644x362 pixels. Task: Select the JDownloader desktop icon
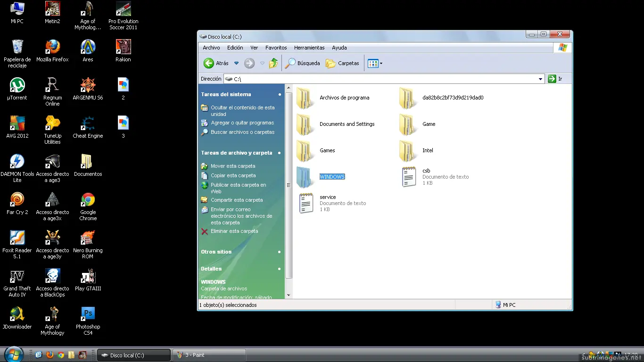[x=17, y=318]
